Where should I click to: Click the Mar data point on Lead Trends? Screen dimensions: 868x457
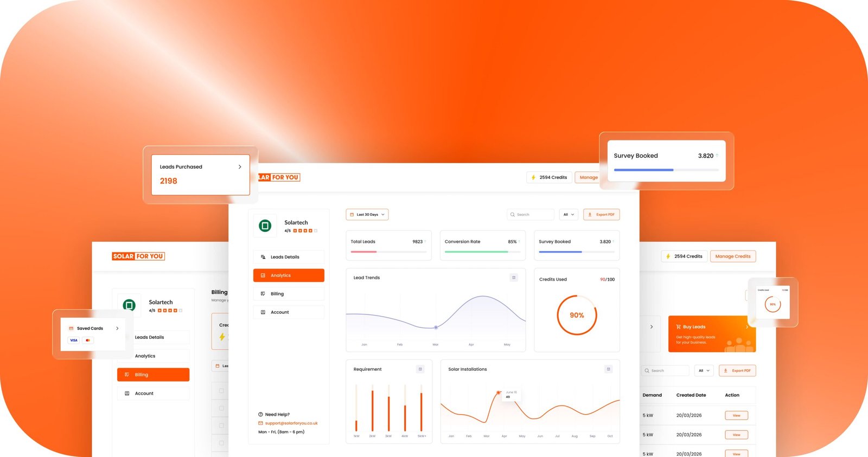point(436,327)
